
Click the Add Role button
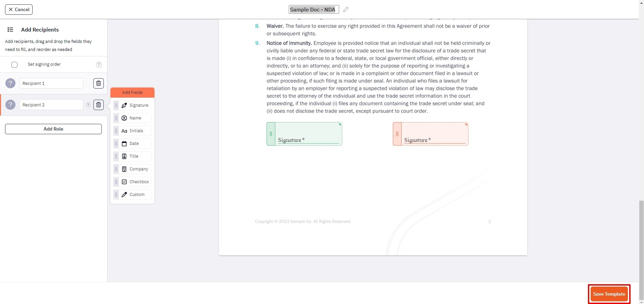click(x=53, y=129)
